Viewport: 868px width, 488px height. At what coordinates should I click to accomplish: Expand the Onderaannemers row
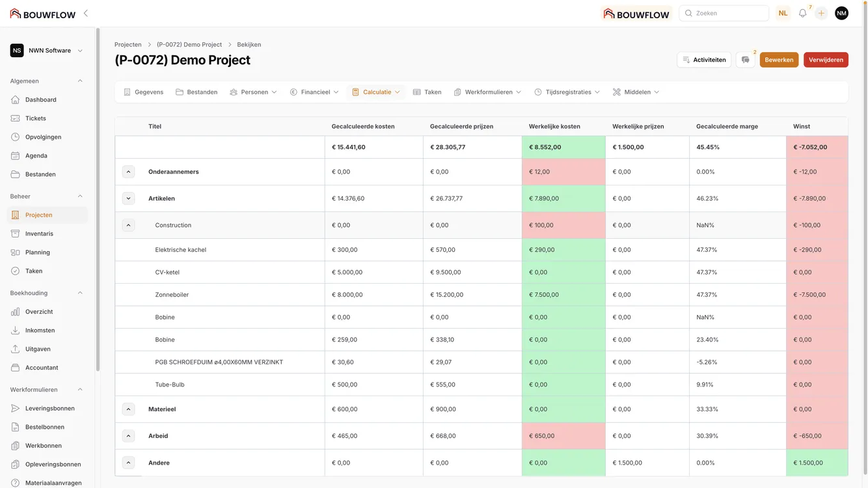point(129,172)
